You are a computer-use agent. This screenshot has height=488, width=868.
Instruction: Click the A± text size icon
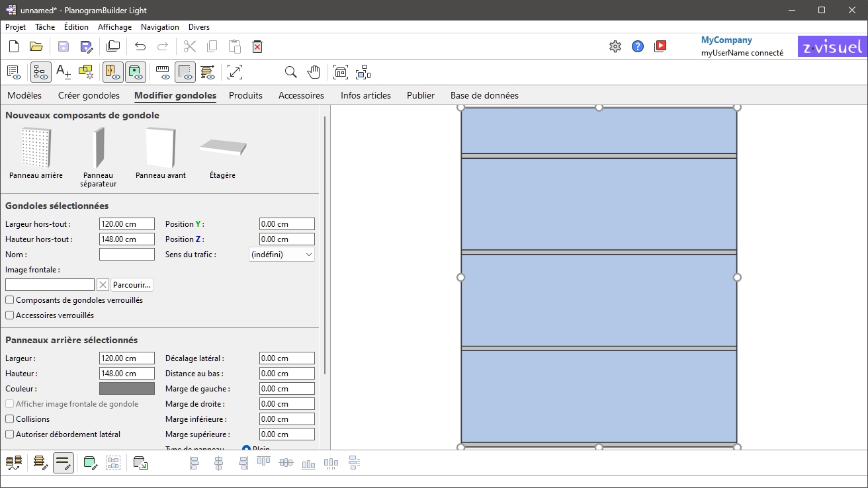(x=64, y=72)
